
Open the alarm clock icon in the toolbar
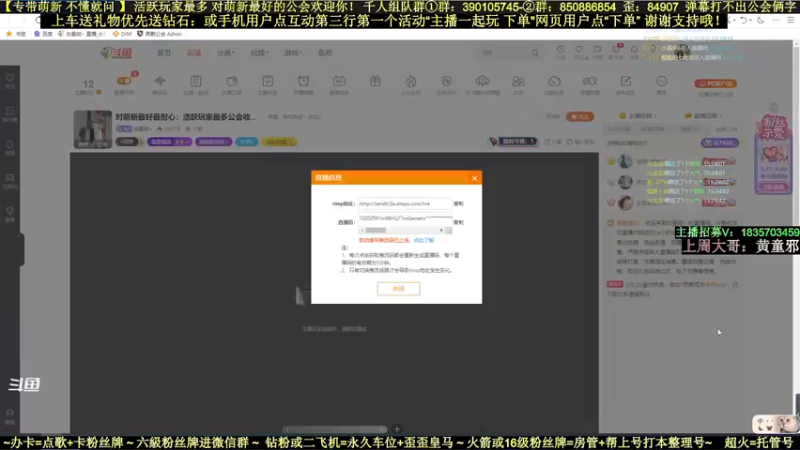coord(304,81)
